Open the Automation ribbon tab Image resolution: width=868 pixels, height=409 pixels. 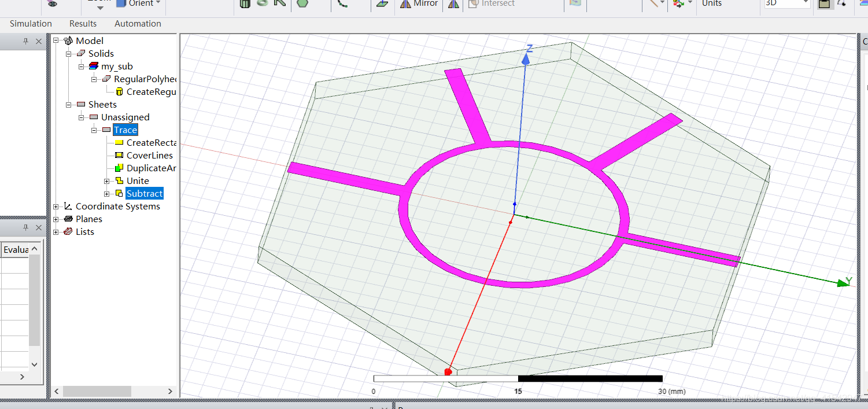(138, 24)
